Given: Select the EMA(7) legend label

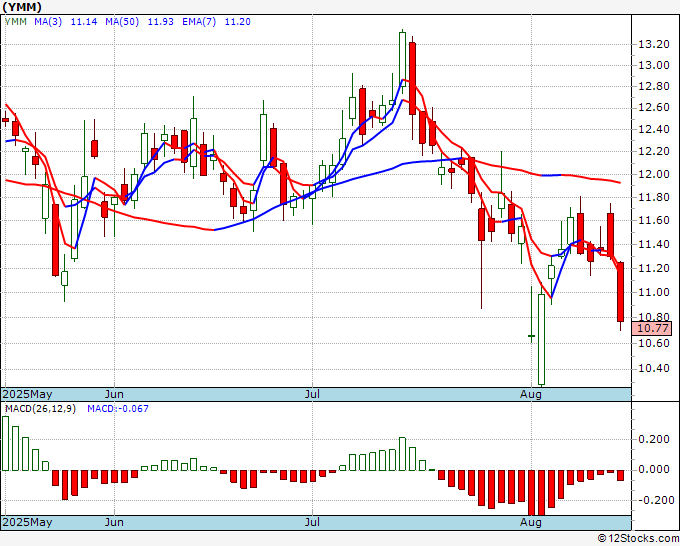Looking at the screenshot, I should pyautogui.click(x=199, y=22).
